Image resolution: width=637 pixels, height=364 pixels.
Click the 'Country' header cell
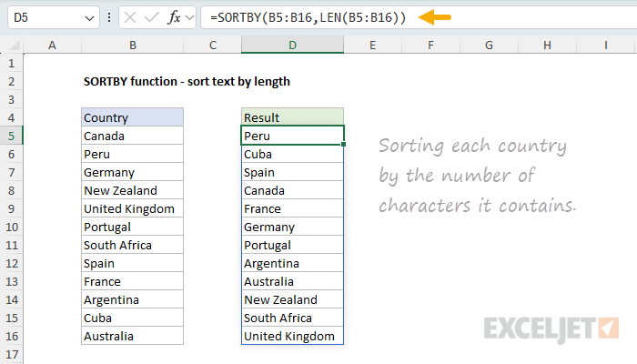click(133, 117)
